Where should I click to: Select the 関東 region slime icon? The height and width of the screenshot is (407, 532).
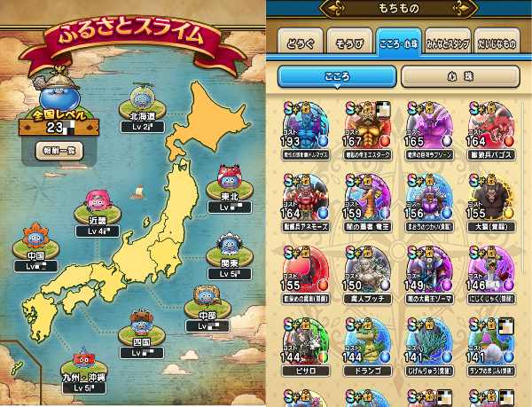230,245
